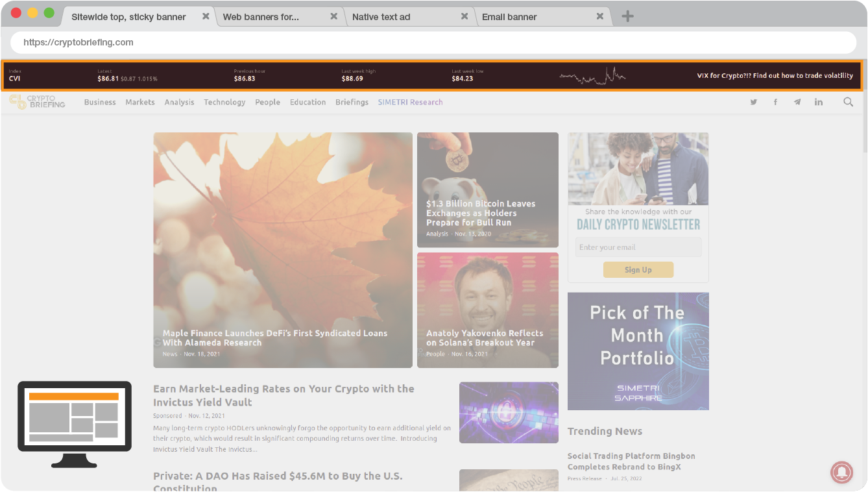Open 'A DAO Has Raised $45.6M' article
Viewport: 868px width, 492px height.
278,482
